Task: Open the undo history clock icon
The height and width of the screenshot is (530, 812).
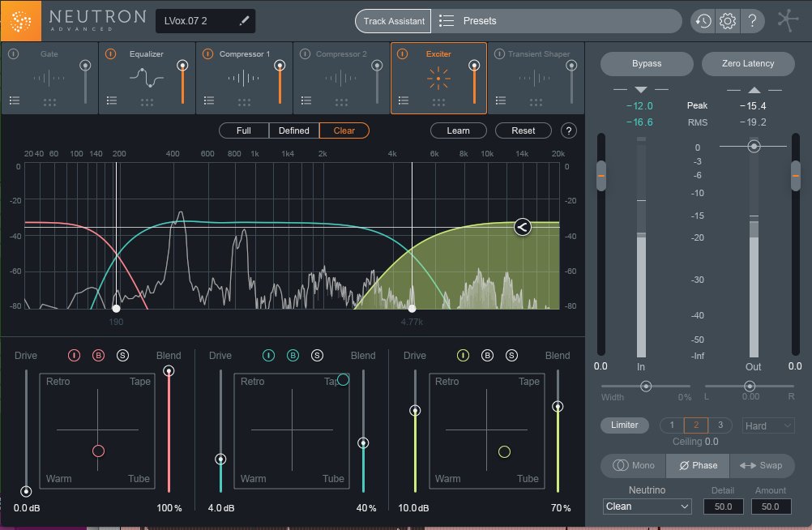Action: click(x=703, y=21)
